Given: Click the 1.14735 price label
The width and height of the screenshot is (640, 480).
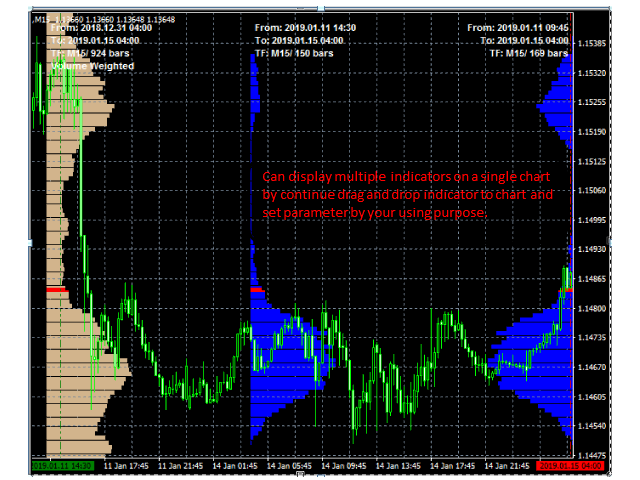Looking at the screenshot, I should tap(592, 338).
